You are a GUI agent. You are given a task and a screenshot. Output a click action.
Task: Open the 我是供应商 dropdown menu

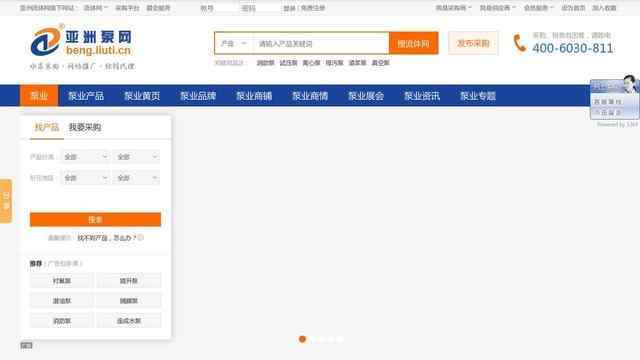[x=497, y=8]
